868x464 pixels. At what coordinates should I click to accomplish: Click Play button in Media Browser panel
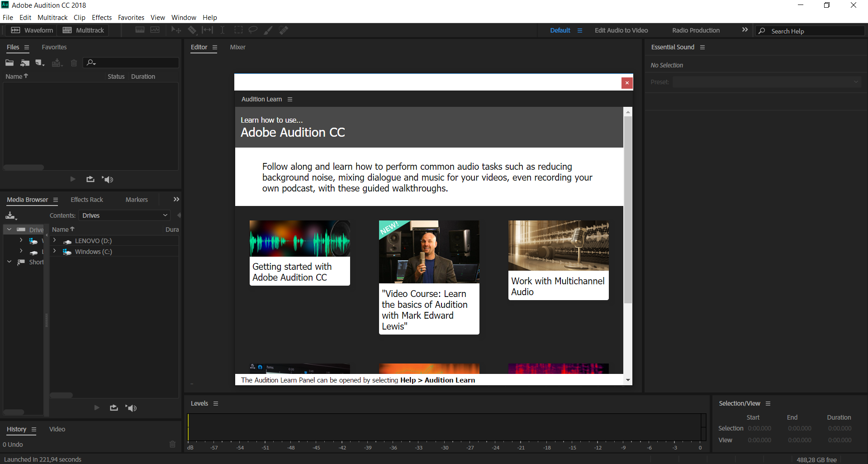(x=96, y=408)
